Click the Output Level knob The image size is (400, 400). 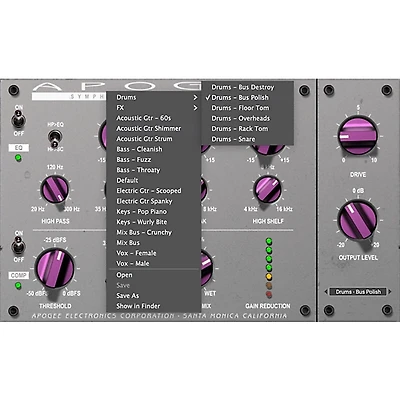pyautogui.click(x=358, y=220)
